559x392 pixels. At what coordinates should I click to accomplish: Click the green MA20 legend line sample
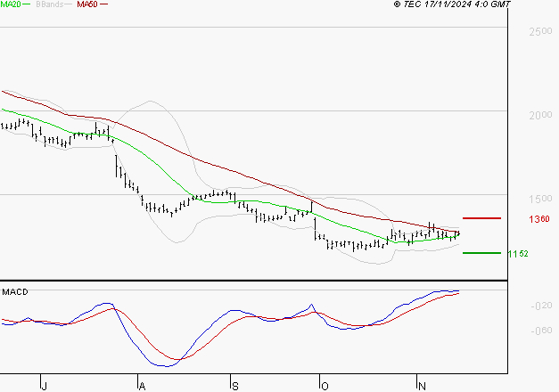(26, 4)
